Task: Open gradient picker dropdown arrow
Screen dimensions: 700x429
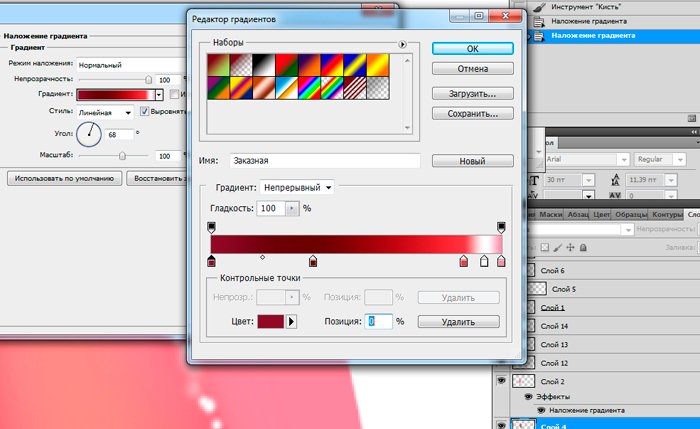Action: [160, 94]
